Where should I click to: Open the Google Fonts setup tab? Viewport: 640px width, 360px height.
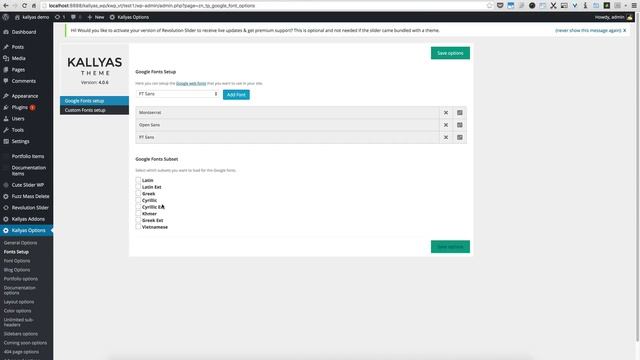(94, 101)
